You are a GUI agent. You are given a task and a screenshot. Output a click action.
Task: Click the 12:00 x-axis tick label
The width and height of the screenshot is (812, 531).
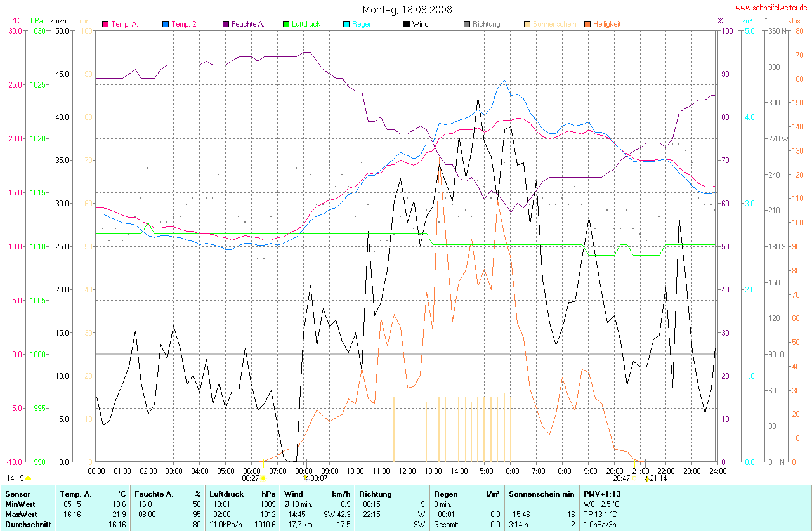coord(406,471)
